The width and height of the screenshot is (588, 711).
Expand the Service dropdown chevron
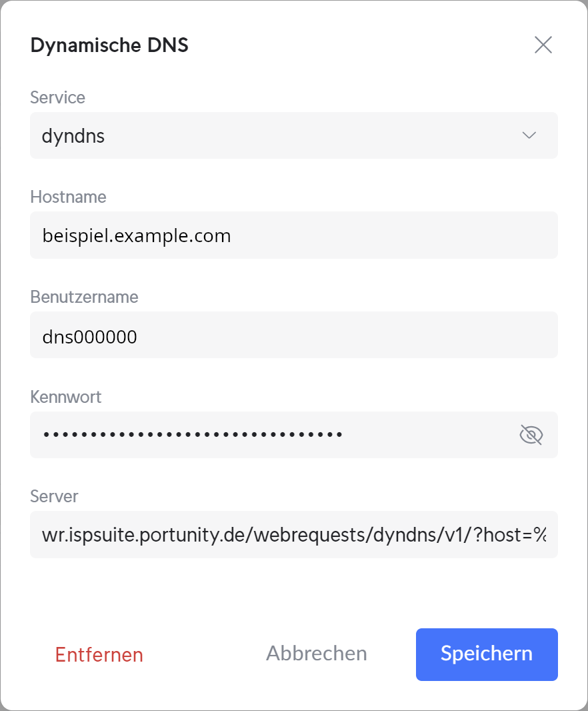(529, 135)
